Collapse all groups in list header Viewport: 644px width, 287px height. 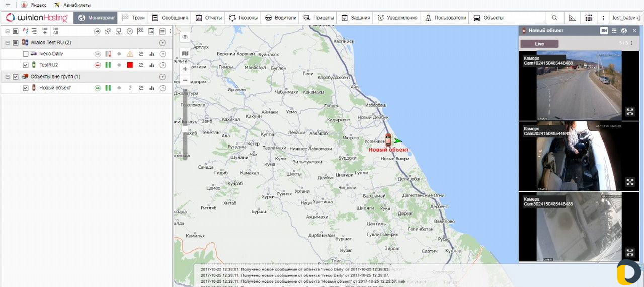pyautogui.click(x=7, y=31)
